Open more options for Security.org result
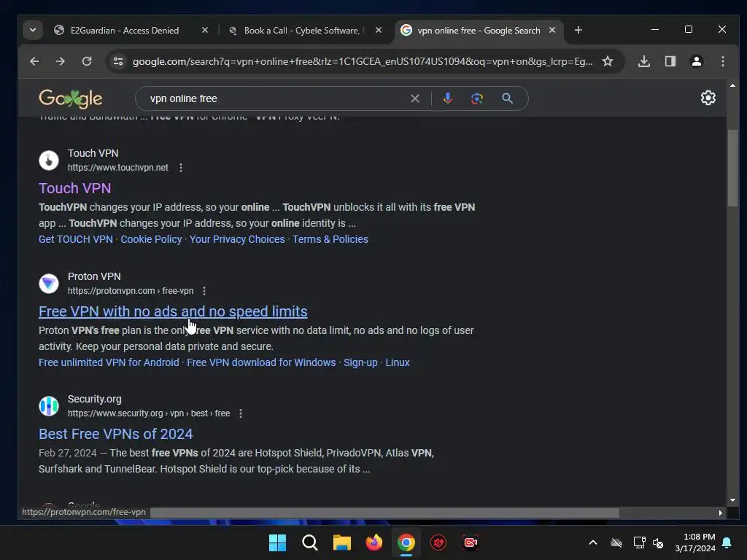The image size is (747, 560). (241, 413)
